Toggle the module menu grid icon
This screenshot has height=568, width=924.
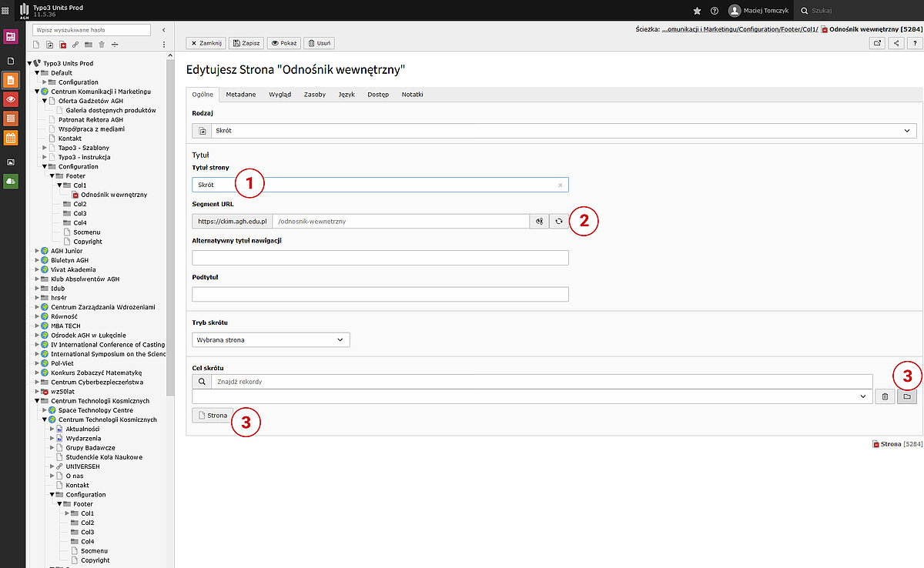pyautogui.click(x=6, y=11)
